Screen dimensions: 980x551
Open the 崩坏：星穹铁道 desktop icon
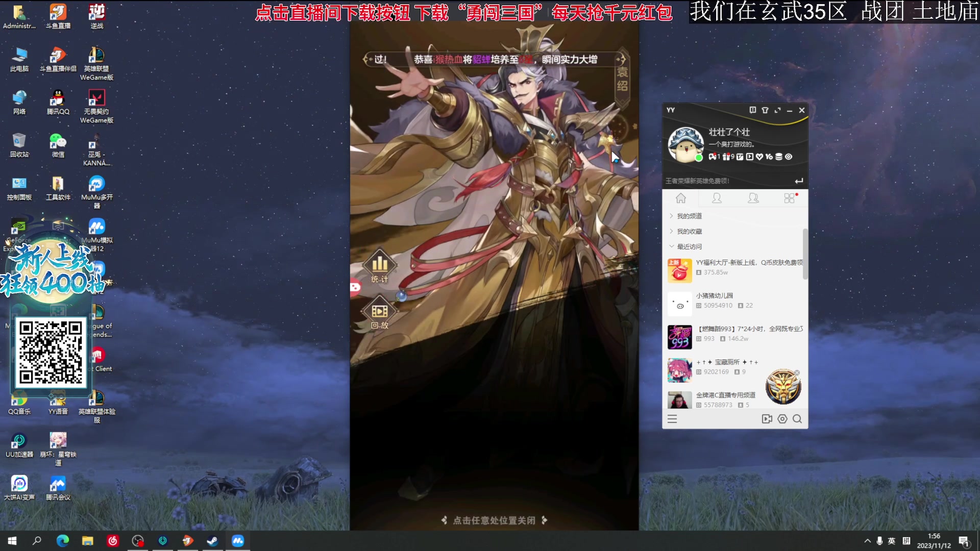click(58, 449)
